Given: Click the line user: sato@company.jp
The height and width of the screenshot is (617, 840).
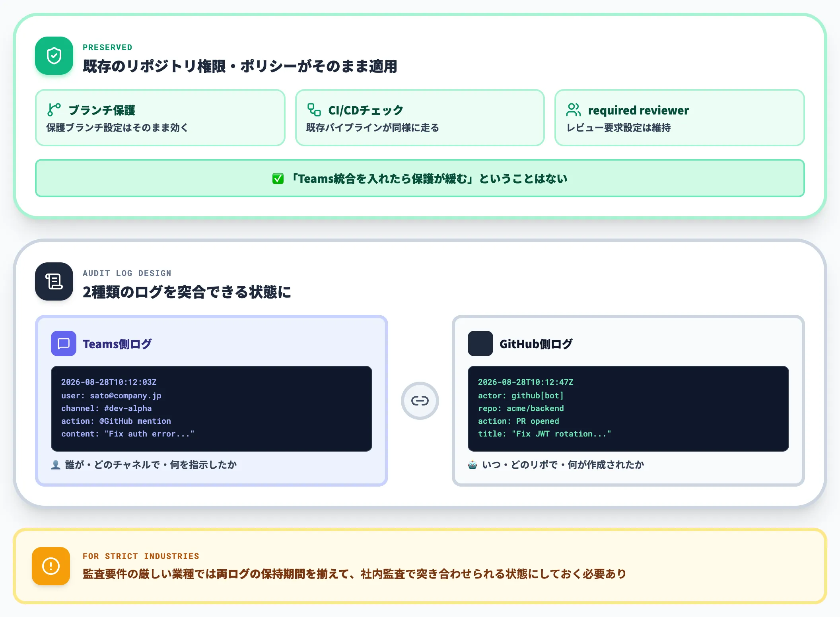Looking at the screenshot, I should point(111,396).
